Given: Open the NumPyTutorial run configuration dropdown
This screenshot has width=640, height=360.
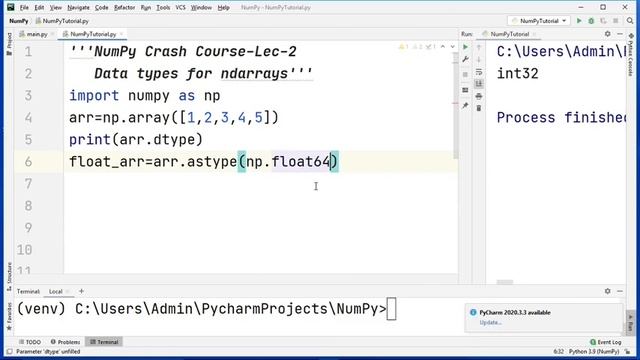Looking at the screenshot, I should pyautogui.click(x=539, y=21).
